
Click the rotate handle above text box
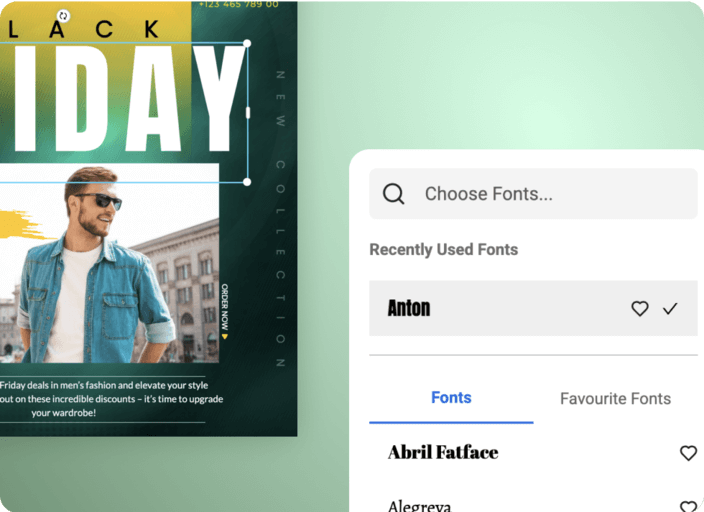[64, 16]
